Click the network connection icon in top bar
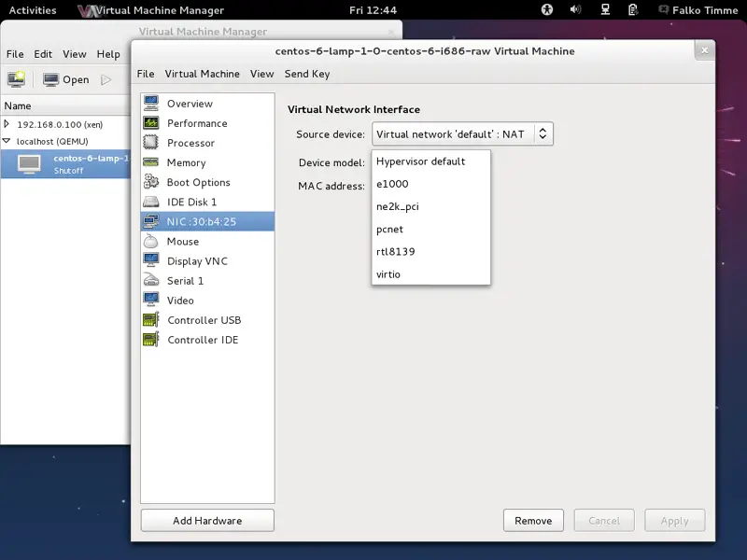 pos(605,9)
